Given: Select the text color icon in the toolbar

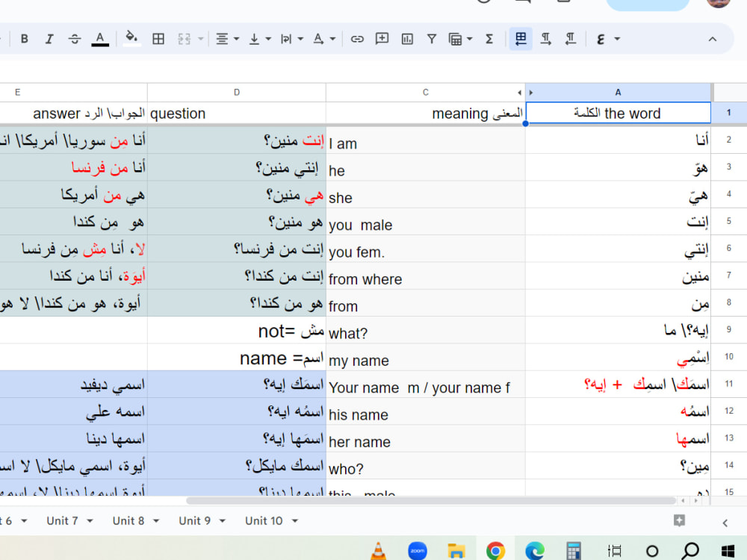Looking at the screenshot, I should (100, 38).
